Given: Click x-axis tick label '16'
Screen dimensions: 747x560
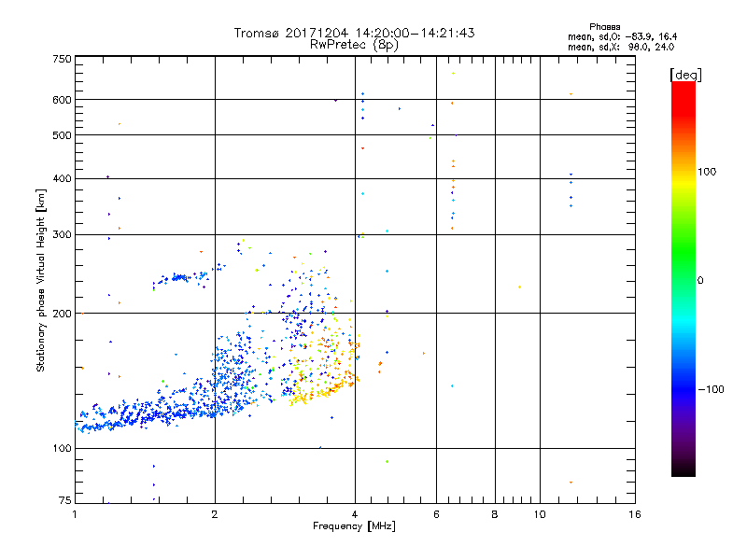Looking at the screenshot, I should (x=635, y=514).
